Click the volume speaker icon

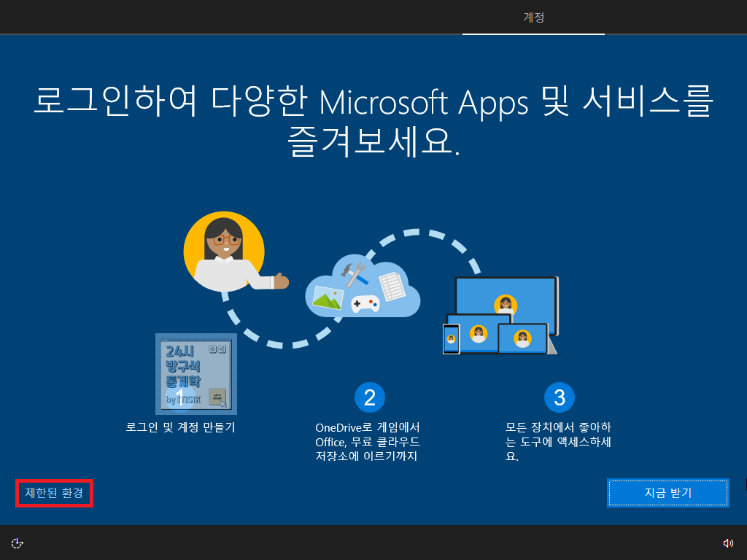pyautogui.click(x=728, y=543)
